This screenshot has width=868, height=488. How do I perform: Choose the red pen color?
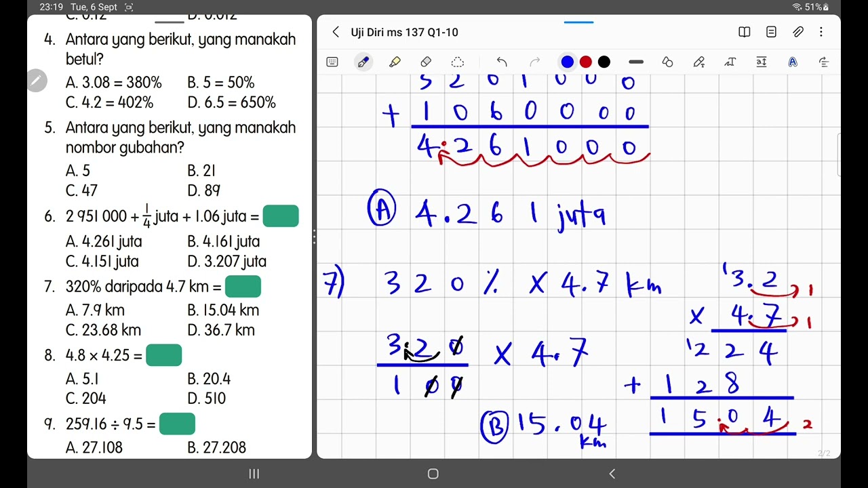point(586,62)
